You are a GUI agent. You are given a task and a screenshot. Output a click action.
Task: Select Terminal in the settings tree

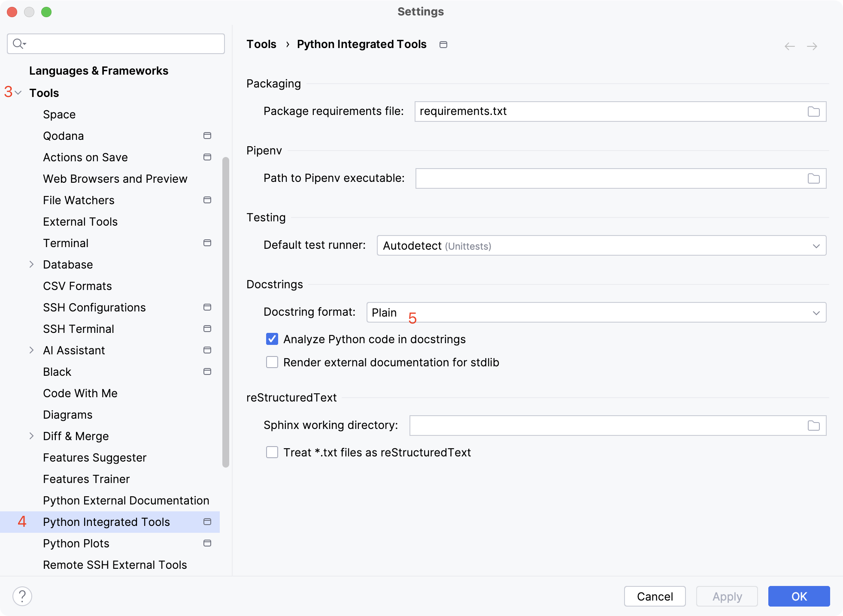click(x=66, y=243)
